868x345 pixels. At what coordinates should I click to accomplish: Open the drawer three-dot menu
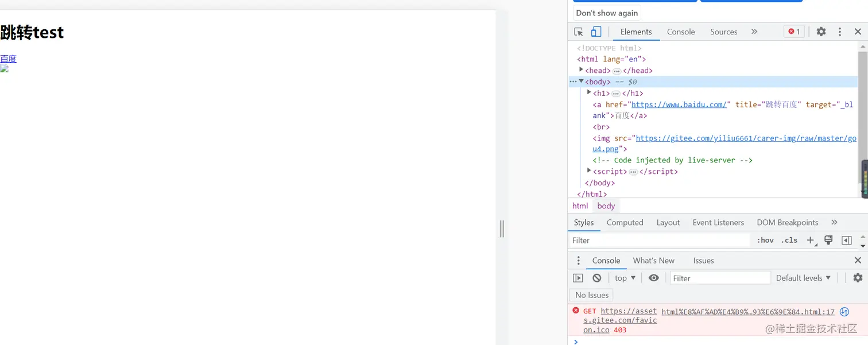pyautogui.click(x=579, y=260)
